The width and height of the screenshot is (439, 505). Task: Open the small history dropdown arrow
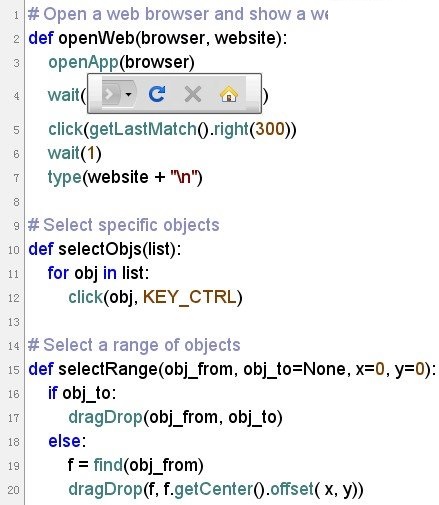click(128, 94)
